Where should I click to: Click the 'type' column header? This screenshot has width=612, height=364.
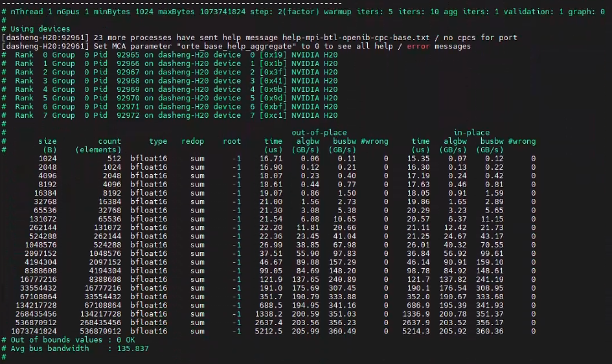point(158,141)
